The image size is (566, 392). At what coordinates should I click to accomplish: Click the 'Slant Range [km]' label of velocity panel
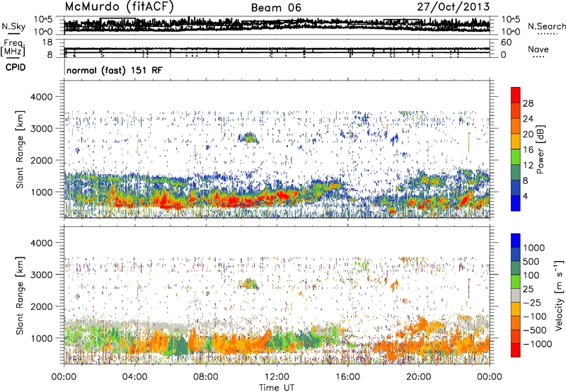(20, 296)
